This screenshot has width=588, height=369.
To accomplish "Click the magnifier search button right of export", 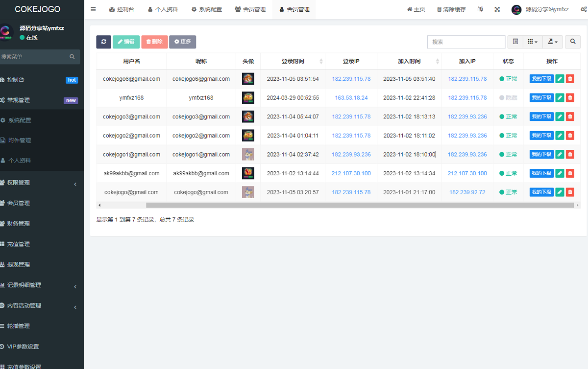I will [x=573, y=42].
